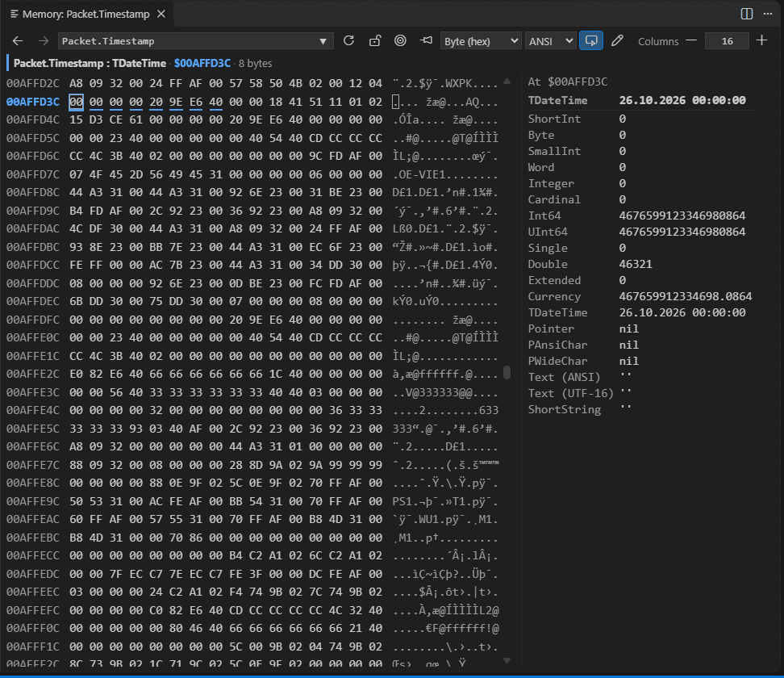This screenshot has width=784, height=678.
Task: Click 'Packet.Timestamp : TDateTime' header label
Action: [90, 64]
